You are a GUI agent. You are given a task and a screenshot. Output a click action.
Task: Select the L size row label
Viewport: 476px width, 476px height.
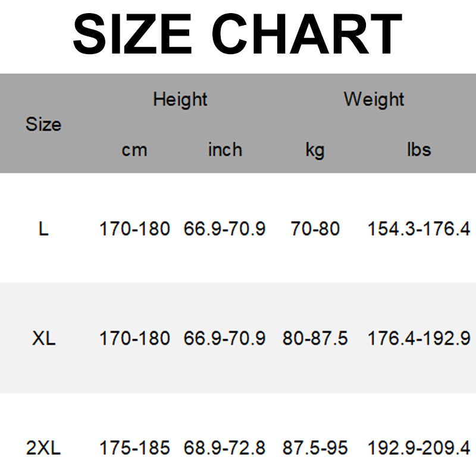pyautogui.click(x=43, y=228)
